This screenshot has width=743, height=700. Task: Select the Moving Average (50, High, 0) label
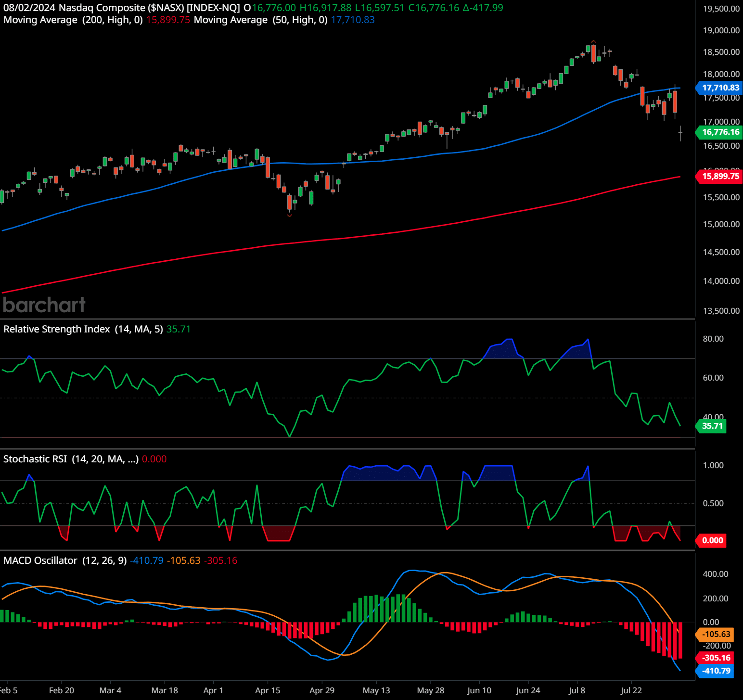point(260,20)
